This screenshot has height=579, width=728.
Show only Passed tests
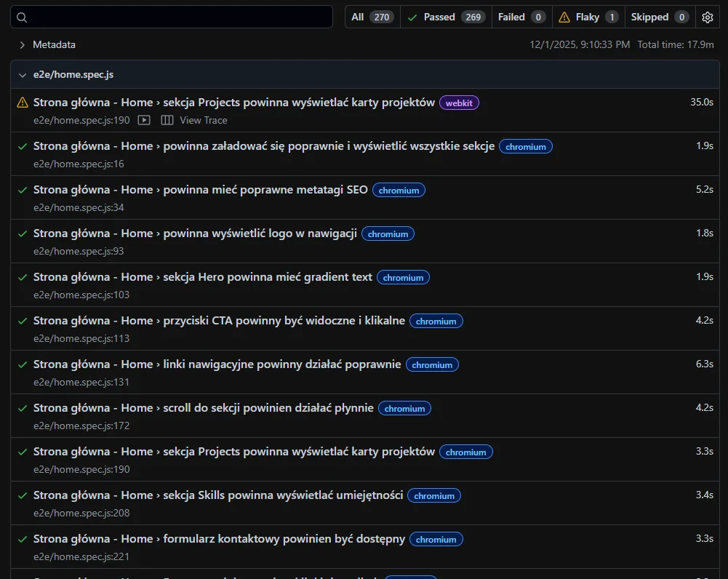click(x=446, y=17)
